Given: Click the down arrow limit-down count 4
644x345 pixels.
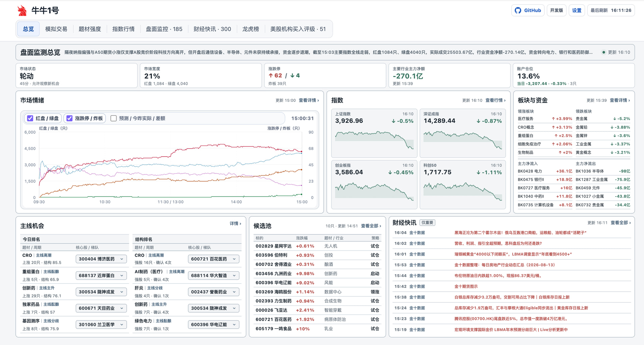Looking at the screenshot, I should pyautogui.click(x=295, y=76).
